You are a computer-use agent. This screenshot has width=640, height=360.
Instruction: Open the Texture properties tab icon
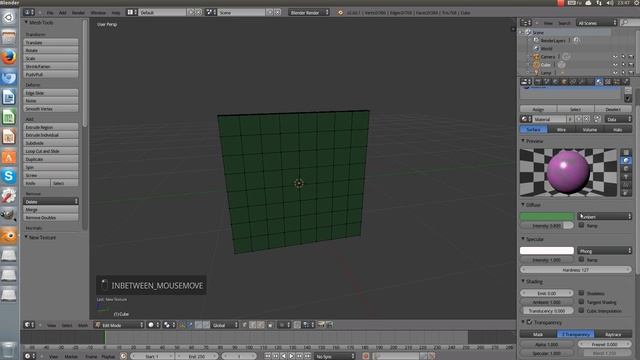click(x=608, y=82)
